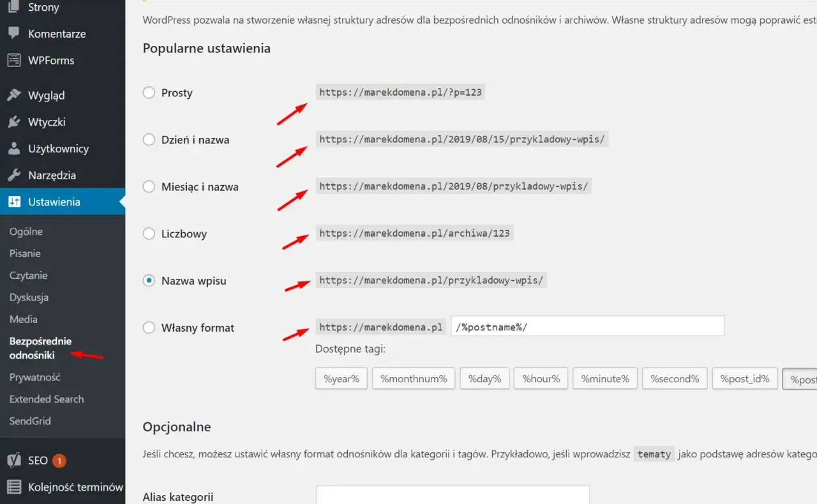The width and height of the screenshot is (817, 504).
Task: Click the ?p=123 example URL
Action: point(401,93)
